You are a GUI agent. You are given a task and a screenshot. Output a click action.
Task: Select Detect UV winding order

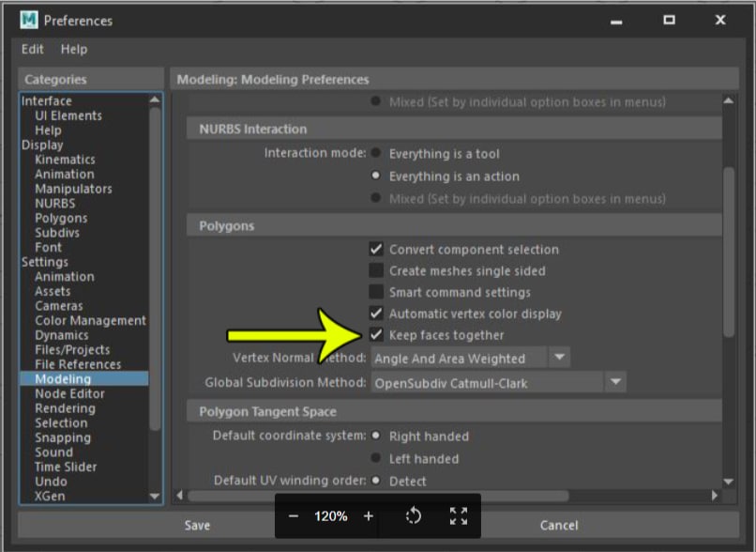click(375, 480)
